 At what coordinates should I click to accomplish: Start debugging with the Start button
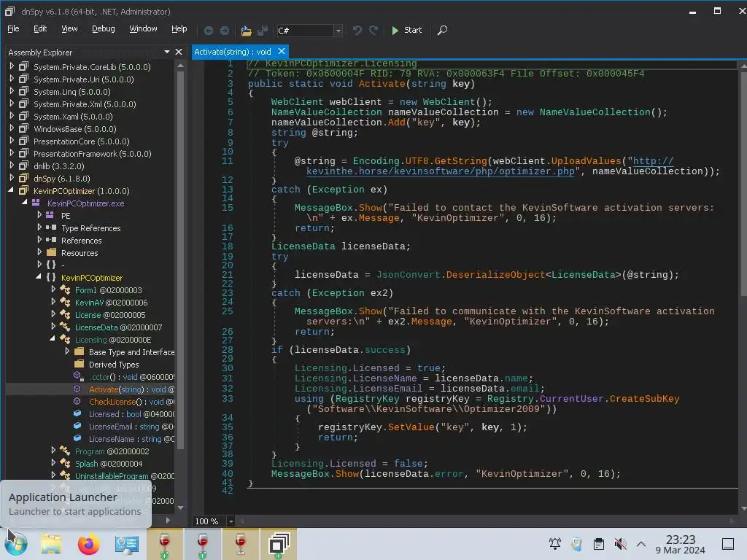(x=406, y=30)
